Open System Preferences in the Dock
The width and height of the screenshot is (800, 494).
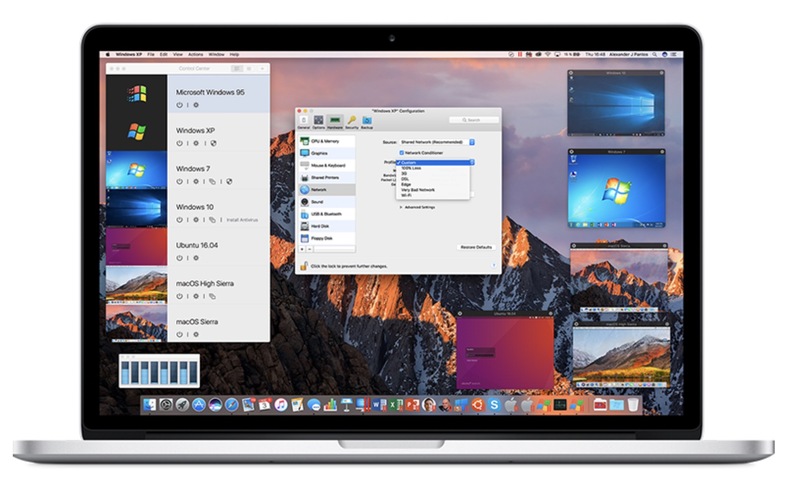pyautogui.click(x=166, y=405)
